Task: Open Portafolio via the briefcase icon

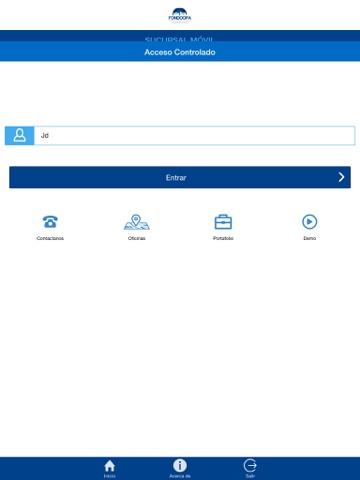Action: coord(223,222)
